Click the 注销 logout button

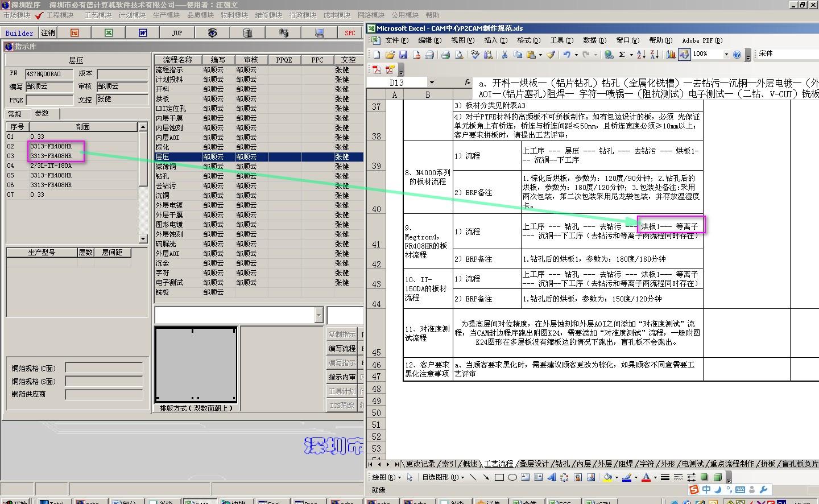pyautogui.click(x=48, y=33)
